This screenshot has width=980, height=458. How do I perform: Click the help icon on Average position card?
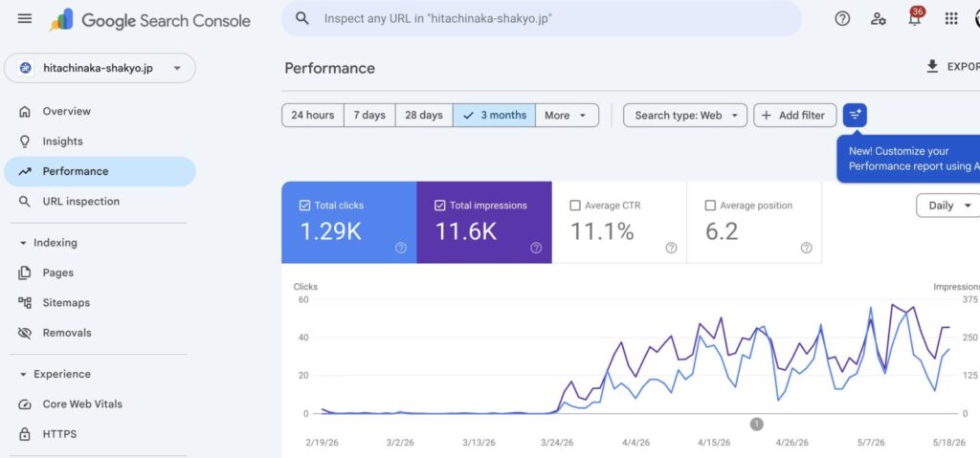pyautogui.click(x=806, y=248)
